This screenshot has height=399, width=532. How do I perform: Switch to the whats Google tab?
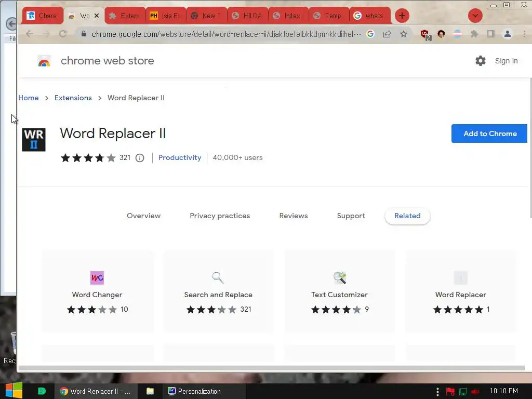(370, 16)
